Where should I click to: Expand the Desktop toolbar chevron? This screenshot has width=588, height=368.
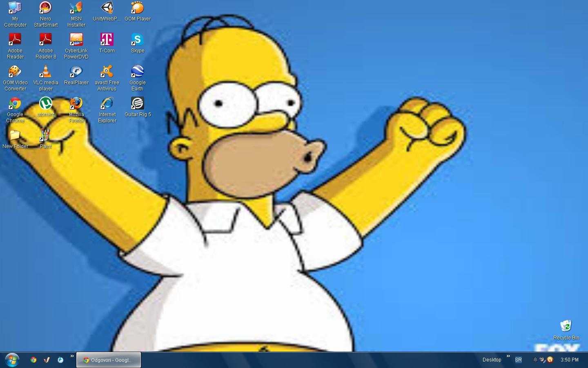508,356
